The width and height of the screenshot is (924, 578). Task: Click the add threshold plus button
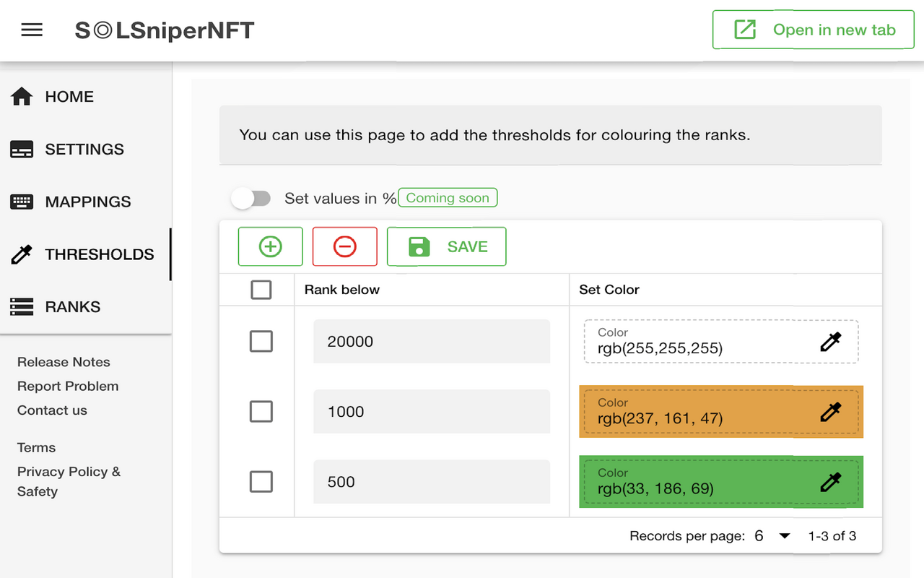pos(271,246)
